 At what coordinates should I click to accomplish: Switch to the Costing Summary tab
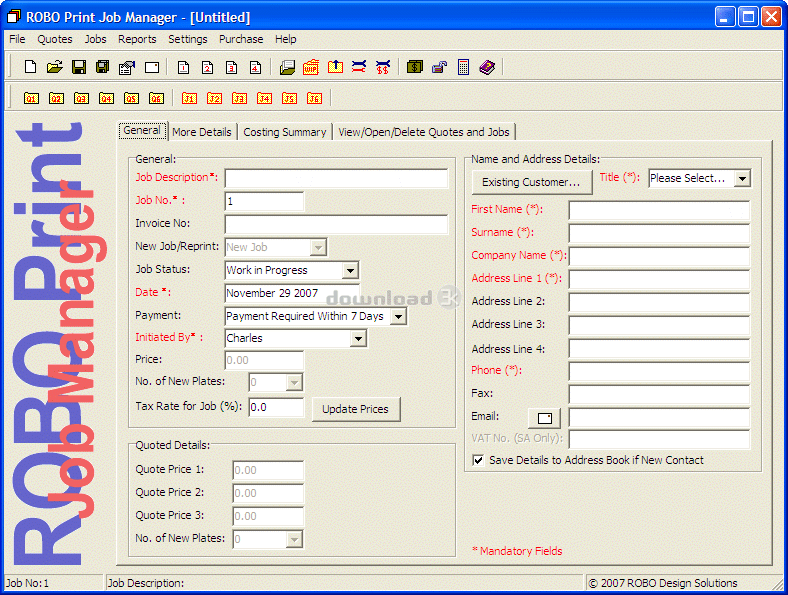pyautogui.click(x=285, y=132)
